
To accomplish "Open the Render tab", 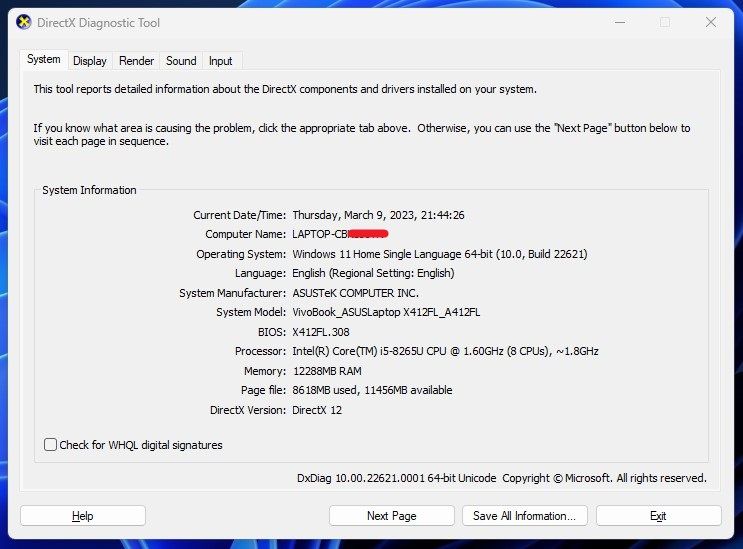I will [x=136, y=61].
